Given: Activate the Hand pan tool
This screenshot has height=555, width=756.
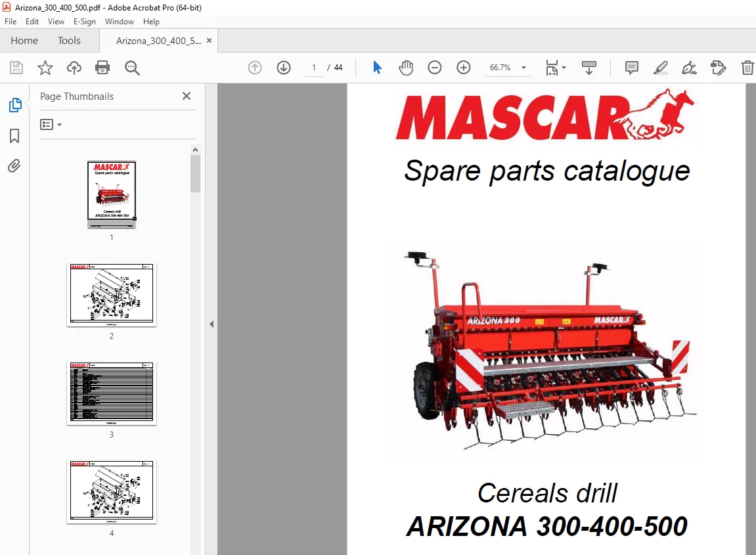Looking at the screenshot, I should (x=406, y=68).
